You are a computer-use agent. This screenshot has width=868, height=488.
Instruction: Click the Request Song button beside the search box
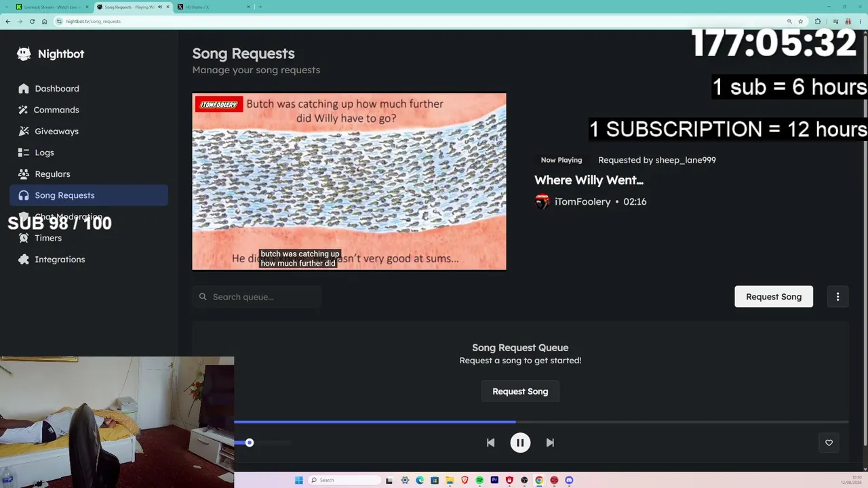click(774, 297)
